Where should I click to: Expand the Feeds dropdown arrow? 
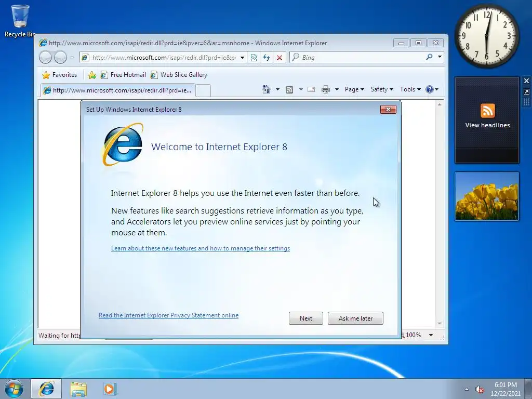301,89
